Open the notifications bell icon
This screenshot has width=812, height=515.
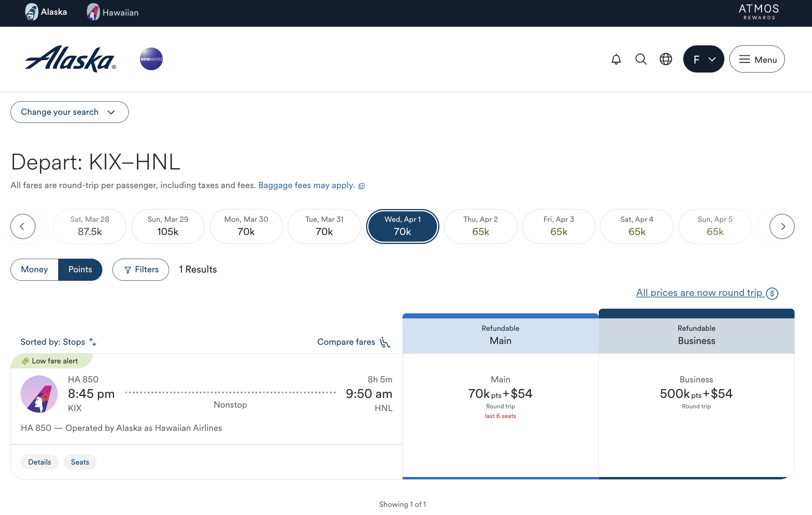(x=616, y=59)
